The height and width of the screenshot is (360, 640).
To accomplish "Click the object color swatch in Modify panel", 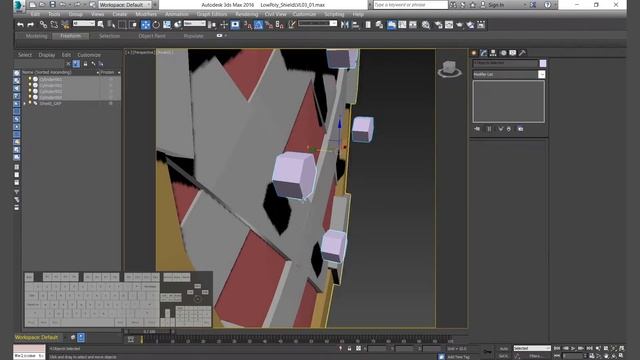I will click(x=543, y=63).
